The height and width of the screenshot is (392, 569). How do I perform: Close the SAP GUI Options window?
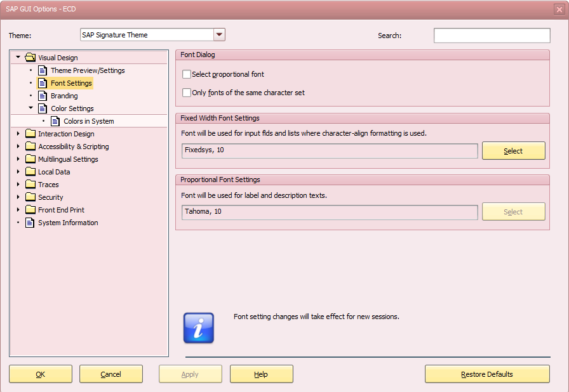coord(559,10)
